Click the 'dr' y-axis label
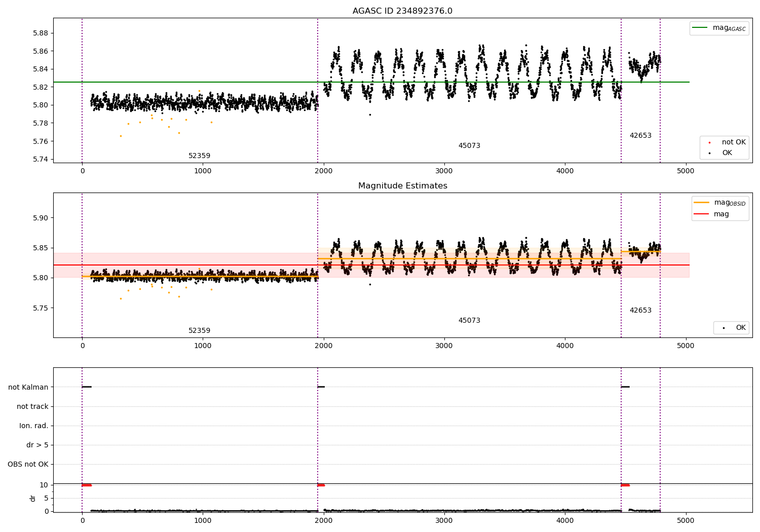The height and width of the screenshot is (532, 760). 33,498
